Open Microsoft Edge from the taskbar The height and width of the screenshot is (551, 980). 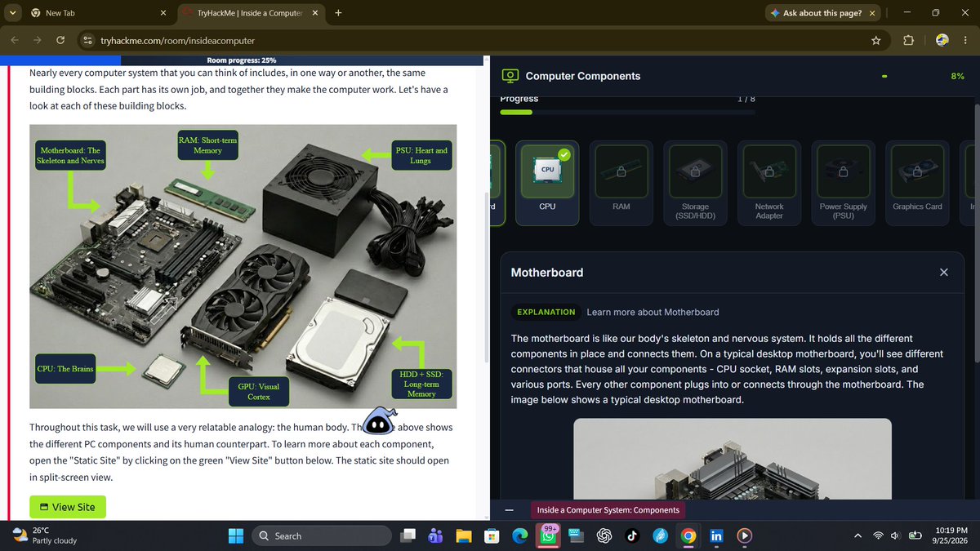pos(520,535)
